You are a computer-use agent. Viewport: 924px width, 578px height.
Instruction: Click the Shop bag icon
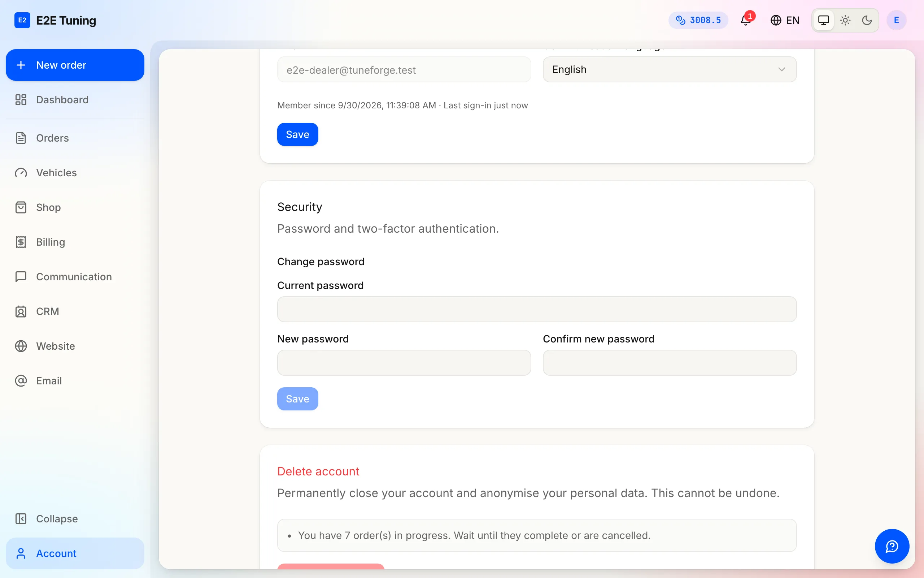(21, 208)
